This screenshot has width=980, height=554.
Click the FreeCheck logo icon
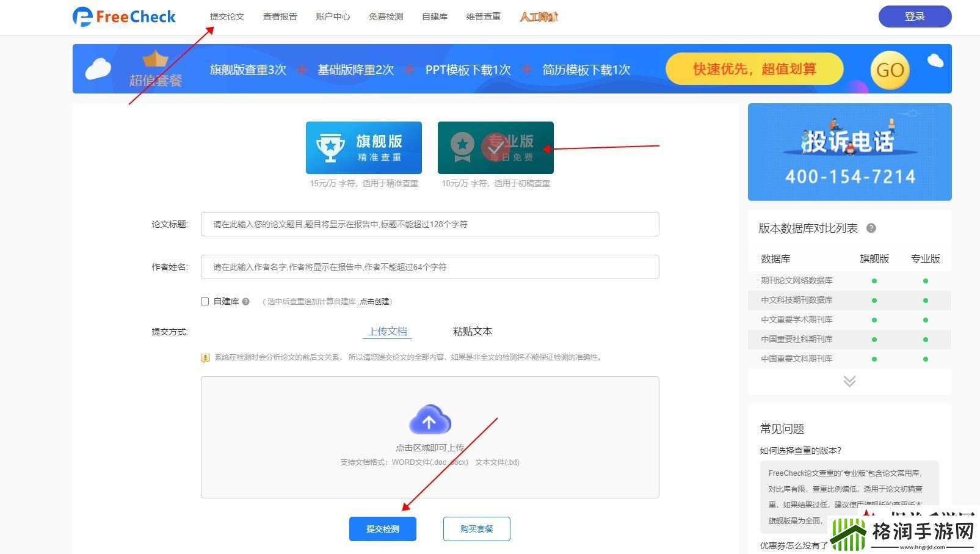coord(82,16)
